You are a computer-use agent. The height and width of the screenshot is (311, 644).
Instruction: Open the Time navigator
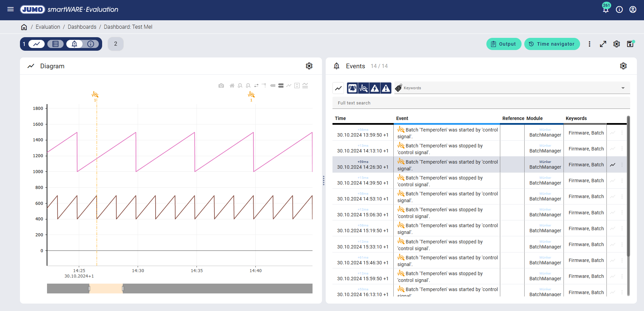coord(552,44)
